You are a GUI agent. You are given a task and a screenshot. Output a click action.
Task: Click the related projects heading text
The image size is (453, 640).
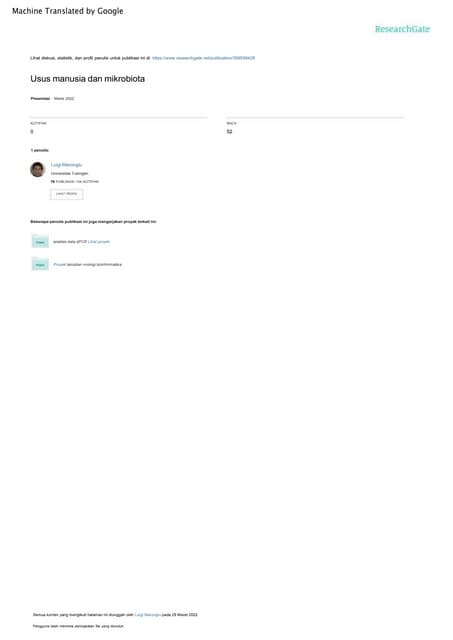[x=93, y=222]
